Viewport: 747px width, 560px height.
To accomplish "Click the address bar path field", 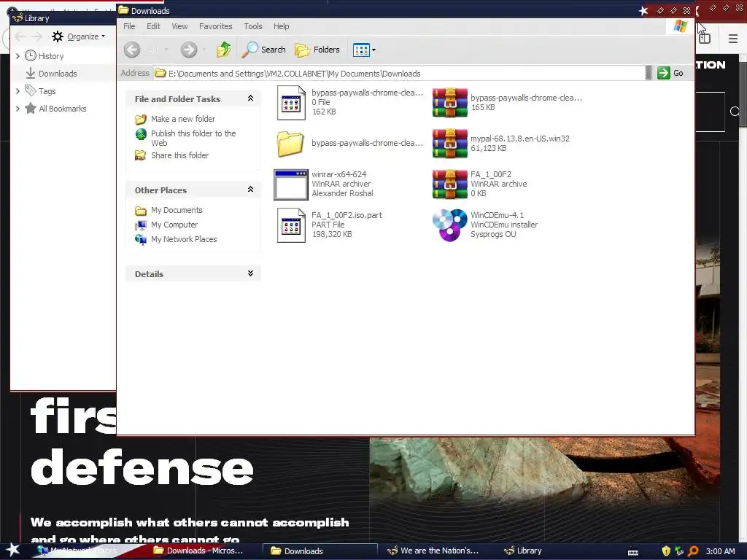I will pos(399,74).
